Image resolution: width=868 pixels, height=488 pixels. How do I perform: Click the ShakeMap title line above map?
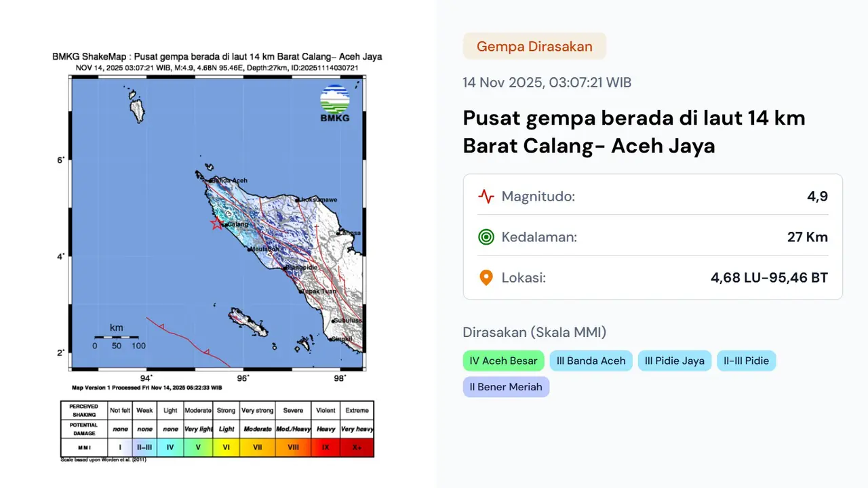217,57
